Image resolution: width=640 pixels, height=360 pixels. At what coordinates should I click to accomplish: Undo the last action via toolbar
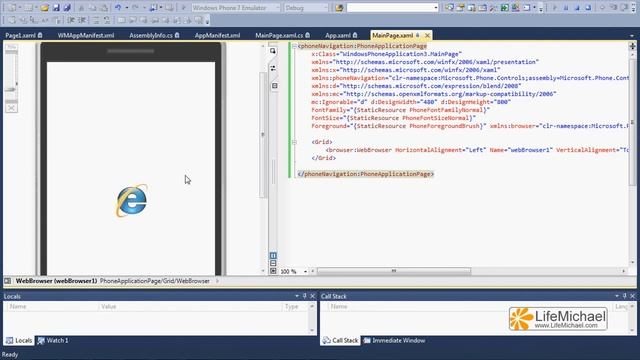coord(118,7)
